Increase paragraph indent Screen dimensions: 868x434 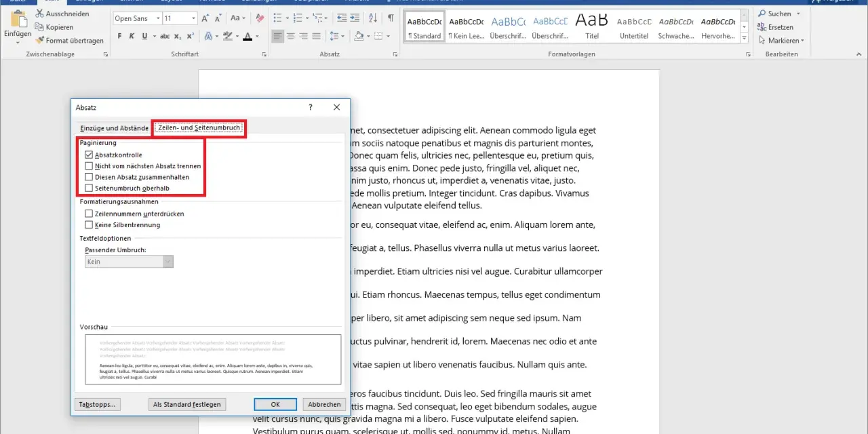[x=356, y=18]
